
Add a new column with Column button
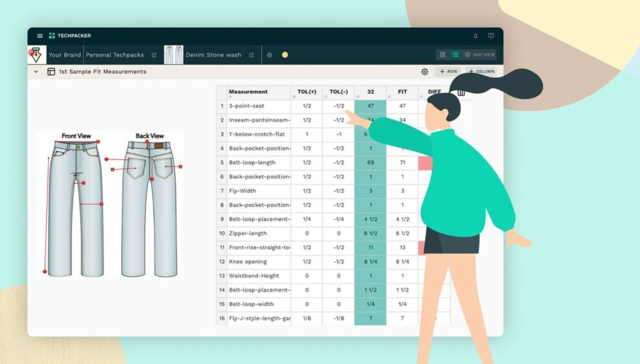481,72
